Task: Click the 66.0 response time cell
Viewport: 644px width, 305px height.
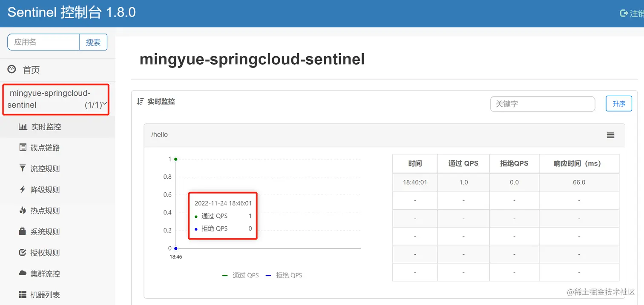Action: point(579,182)
